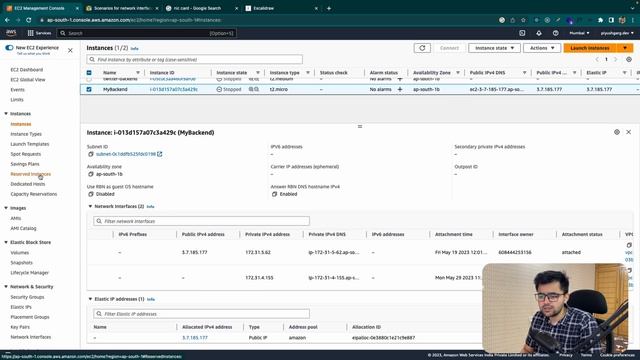The width and height of the screenshot is (640, 360).
Task: Open Launch instances split arrow
Action: click(x=625, y=48)
